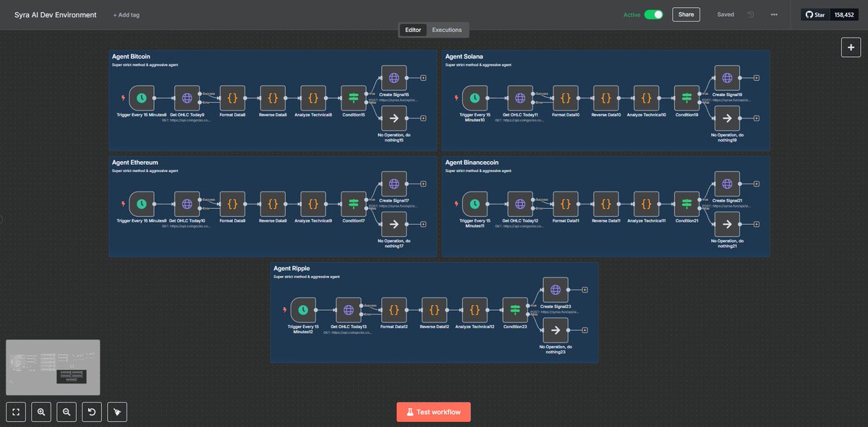Open the Analyze Technical8 code node
This screenshot has height=427, width=868.
313,98
